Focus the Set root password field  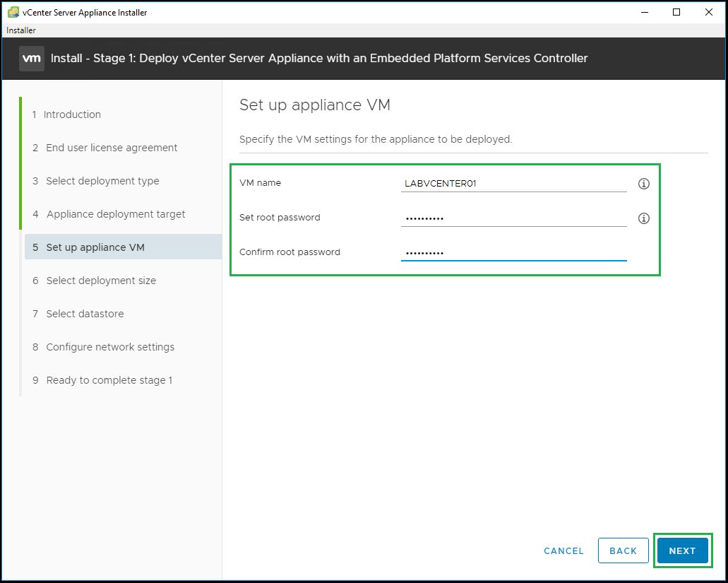pyautogui.click(x=513, y=218)
